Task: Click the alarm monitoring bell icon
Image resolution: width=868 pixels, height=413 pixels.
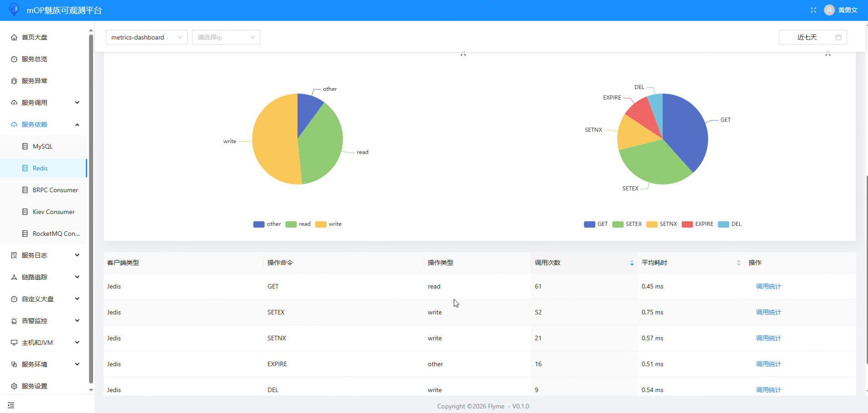Action: (14, 321)
